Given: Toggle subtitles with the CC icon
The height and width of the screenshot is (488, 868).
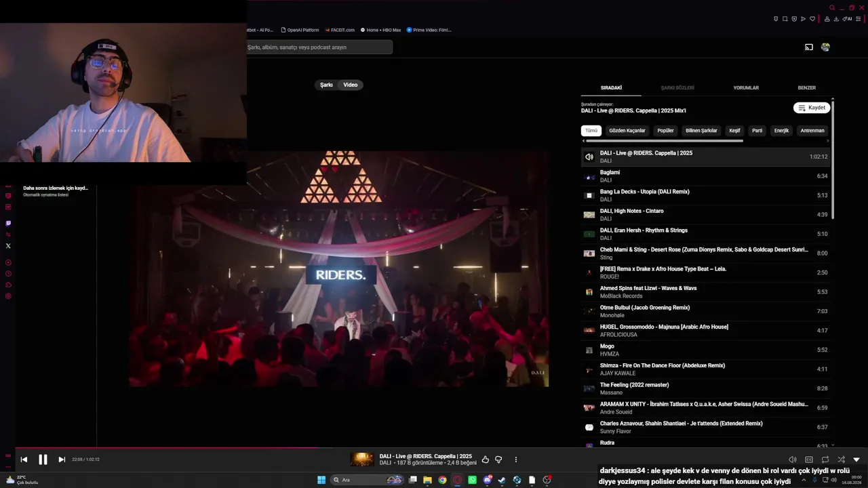Looking at the screenshot, I should pyautogui.click(x=809, y=460).
